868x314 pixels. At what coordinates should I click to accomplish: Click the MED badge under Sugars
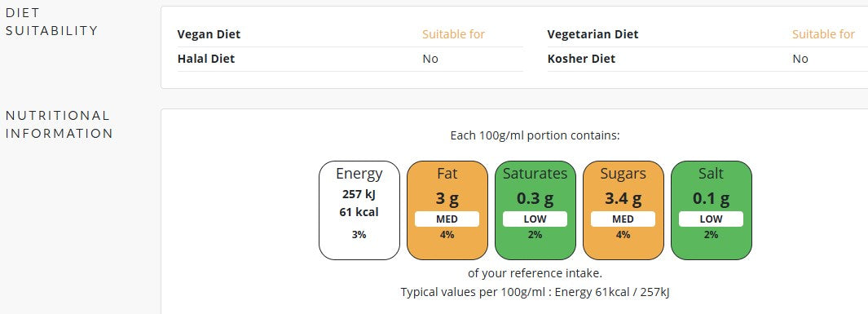pyautogui.click(x=623, y=219)
